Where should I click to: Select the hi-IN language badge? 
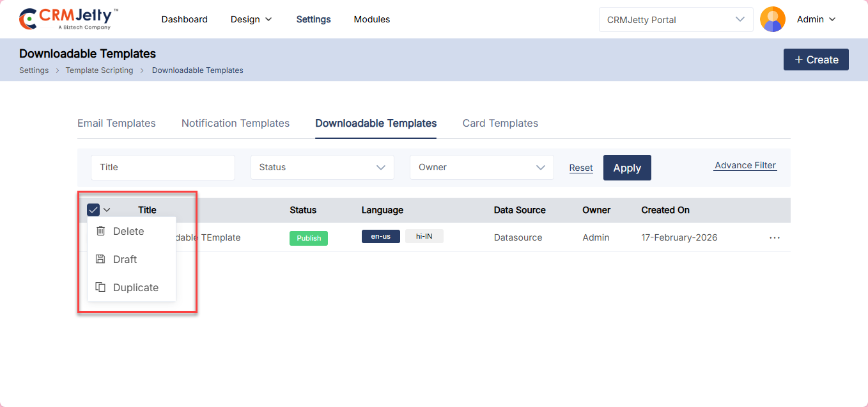click(x=424, y=236)
